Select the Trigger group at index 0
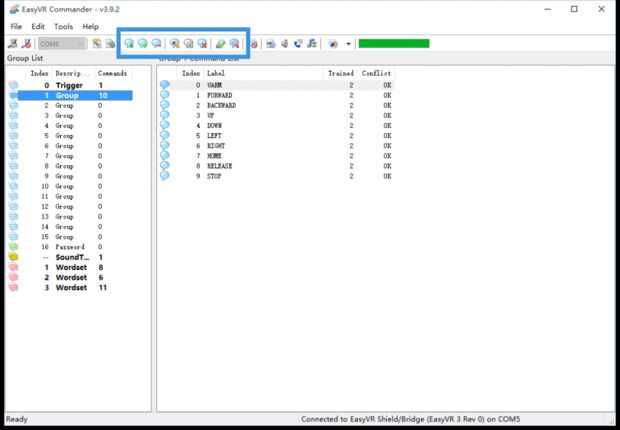This screenshot has width=620, height=430. click(69, 85)
